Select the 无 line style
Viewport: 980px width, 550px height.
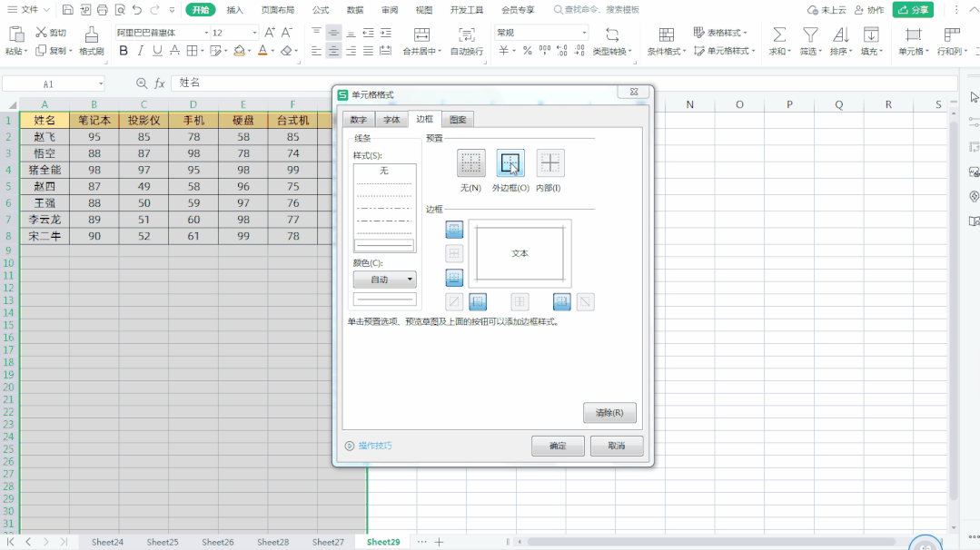tap(384, 171)
